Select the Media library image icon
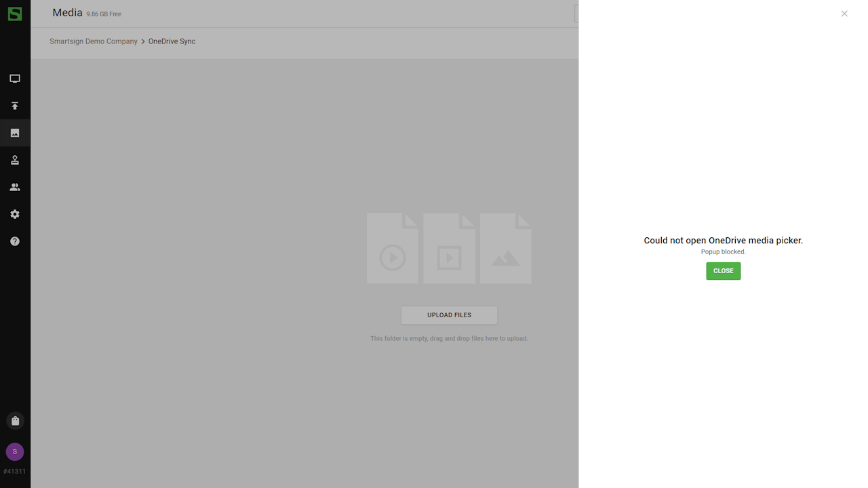 (15, 133)
